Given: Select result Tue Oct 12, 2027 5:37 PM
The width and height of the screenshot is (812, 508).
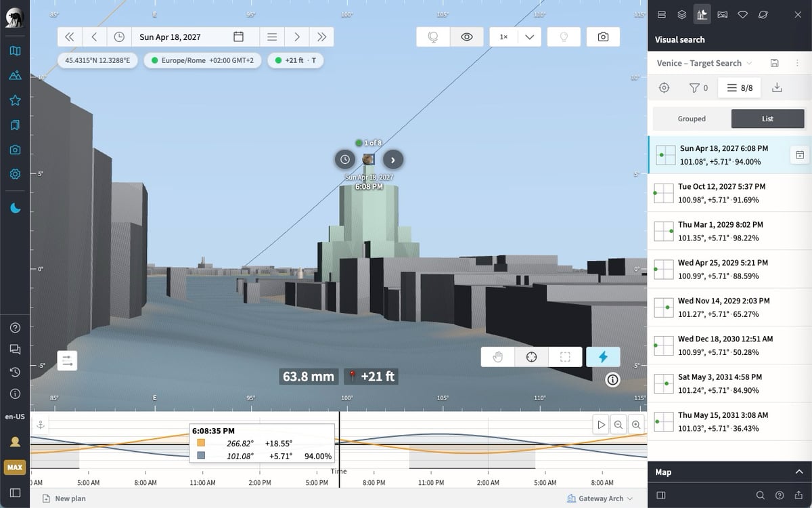Looking at the screenshot, I should click(730, 193).
